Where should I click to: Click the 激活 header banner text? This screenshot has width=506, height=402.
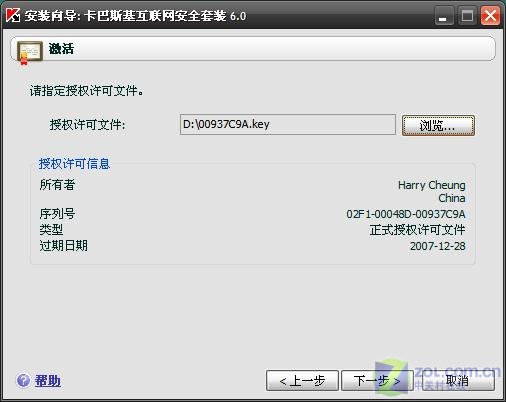coord(61,49)
